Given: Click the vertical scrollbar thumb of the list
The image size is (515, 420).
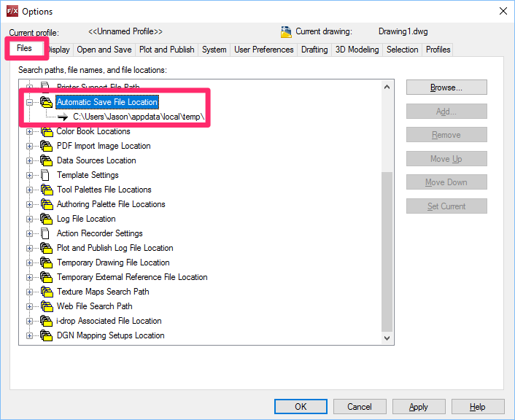Looking at the screenshot, I should pos(387,252).
